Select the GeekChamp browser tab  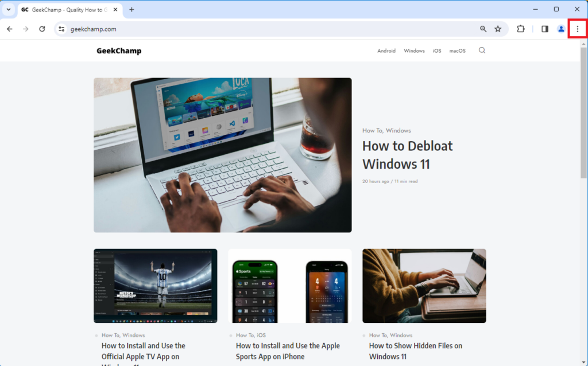(x=69, y=10)
